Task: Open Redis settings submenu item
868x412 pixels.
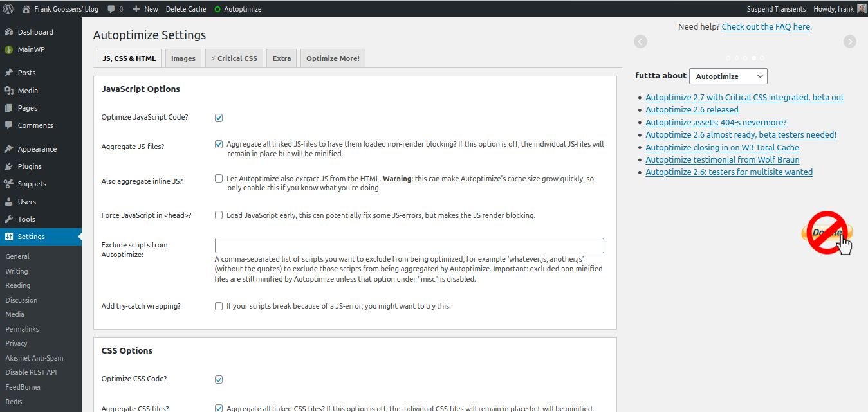Action: (14, 402)
